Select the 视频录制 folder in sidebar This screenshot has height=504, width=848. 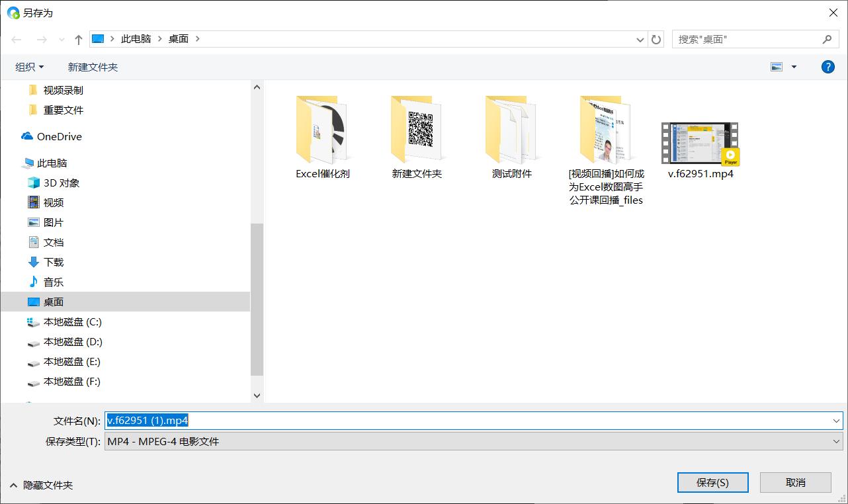click(62, 90)
